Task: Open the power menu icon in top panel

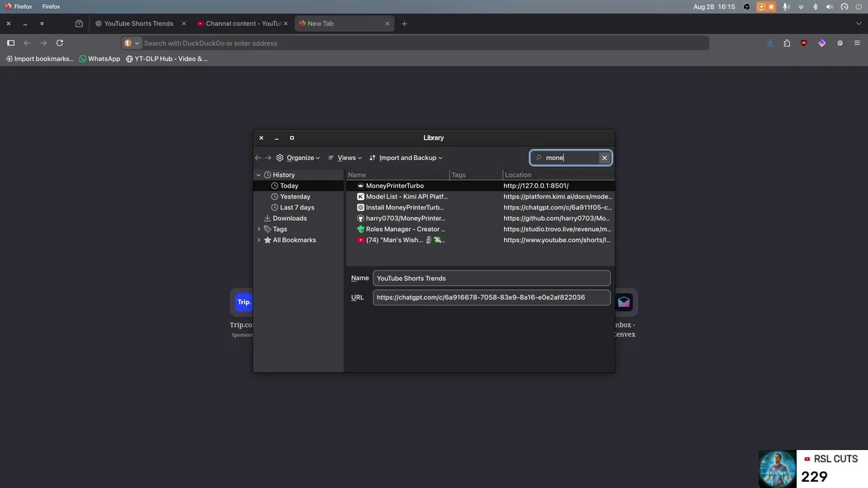Action: coord(859,7)
